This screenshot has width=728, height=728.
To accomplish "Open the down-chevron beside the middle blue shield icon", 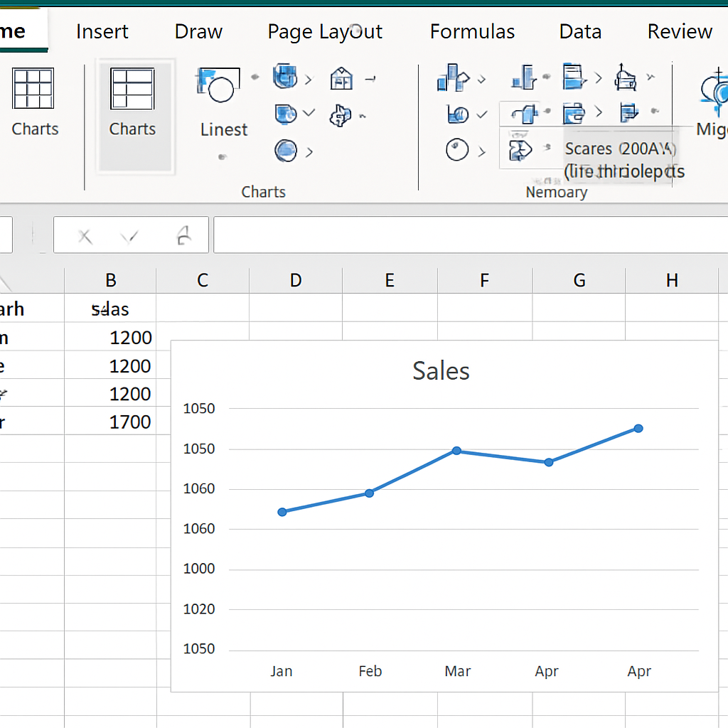I will [x=309, y=113].
